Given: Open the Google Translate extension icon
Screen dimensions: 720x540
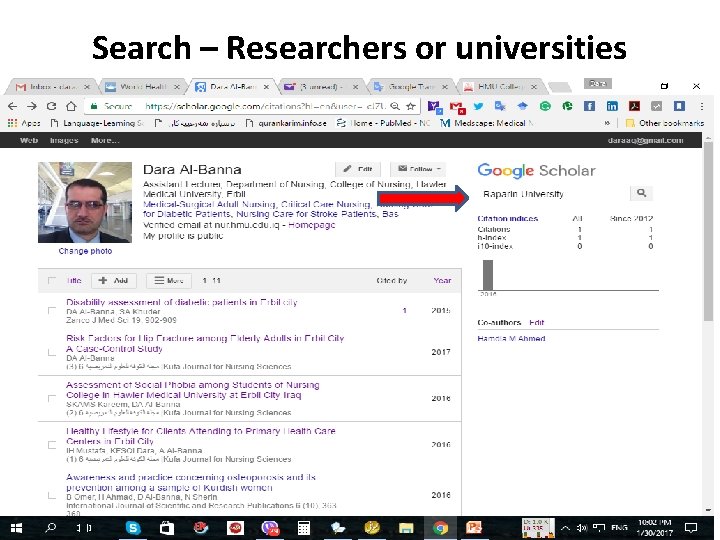Looking at the screenshot, I should (500, 107).
